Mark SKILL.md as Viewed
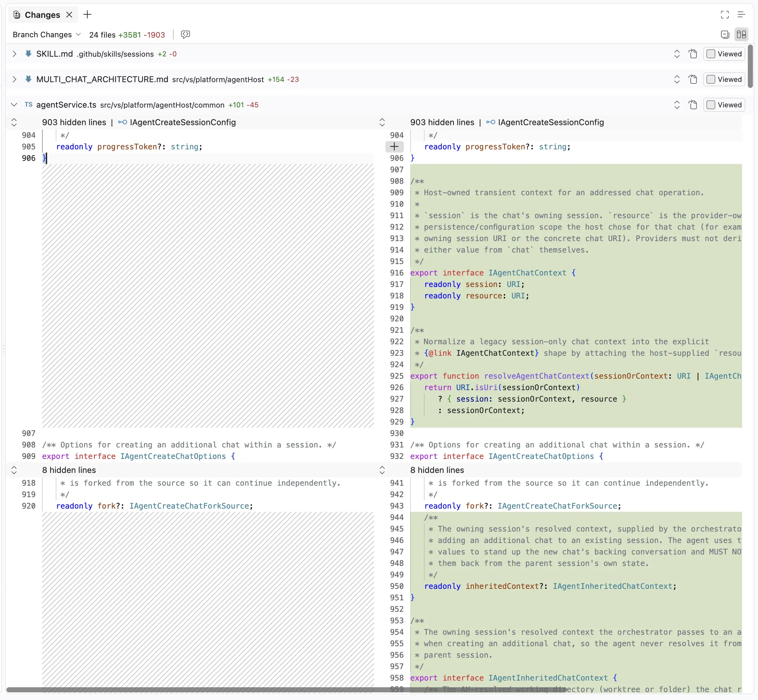 [724, 54]
